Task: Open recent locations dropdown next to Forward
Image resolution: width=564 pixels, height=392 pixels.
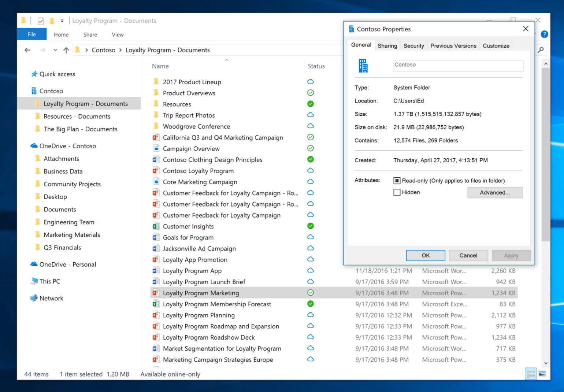Action: 55,50
